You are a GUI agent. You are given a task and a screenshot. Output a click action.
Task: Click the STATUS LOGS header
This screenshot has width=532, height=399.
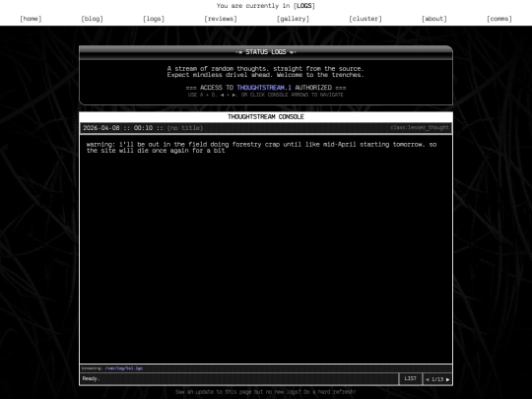[266, 52]
